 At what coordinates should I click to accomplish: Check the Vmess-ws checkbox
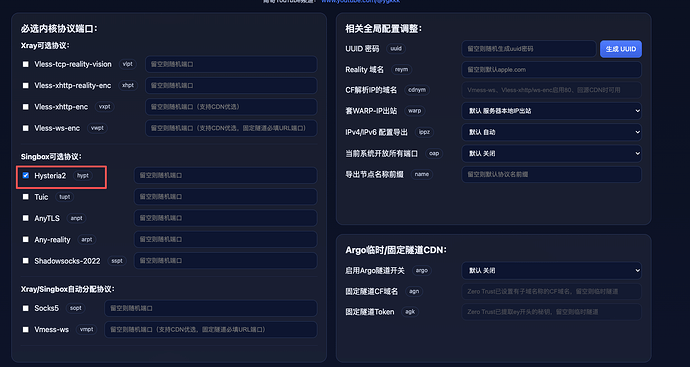(26, 329)
